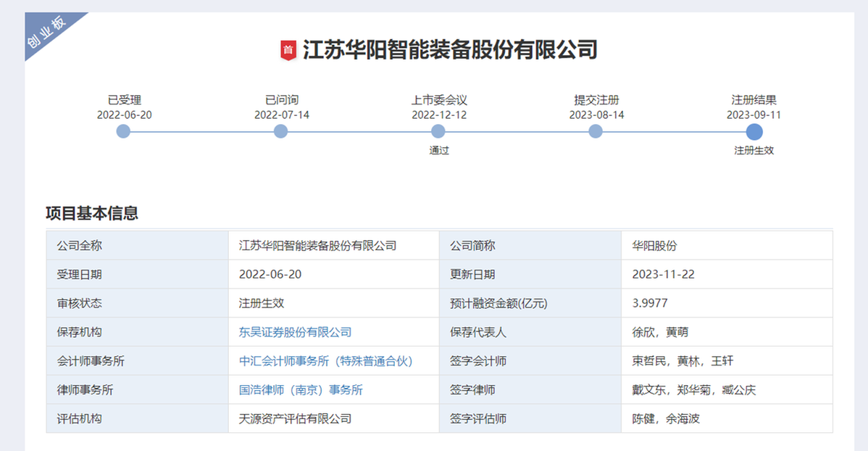The height and width of the screenshot is (451, 868).
Task: Click the 签字会计师 label cell
Action: coord(530,360)
